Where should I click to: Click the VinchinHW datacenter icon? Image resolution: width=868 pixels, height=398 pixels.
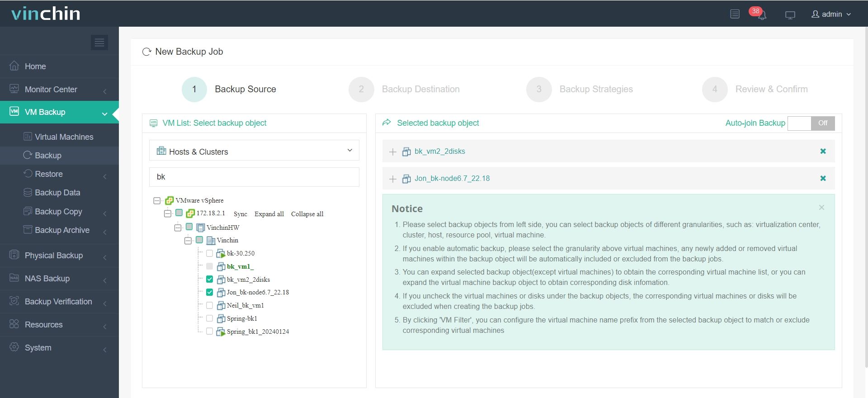coord(201,227)
